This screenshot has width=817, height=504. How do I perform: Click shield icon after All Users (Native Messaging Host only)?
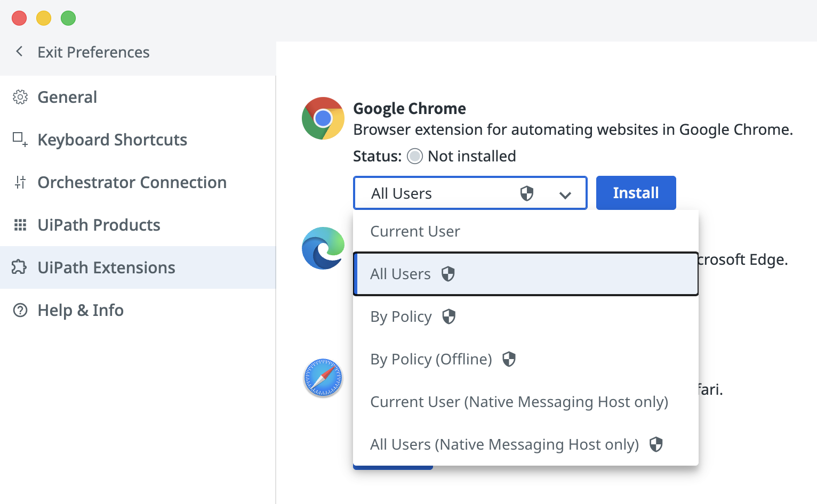coord(656,444)
